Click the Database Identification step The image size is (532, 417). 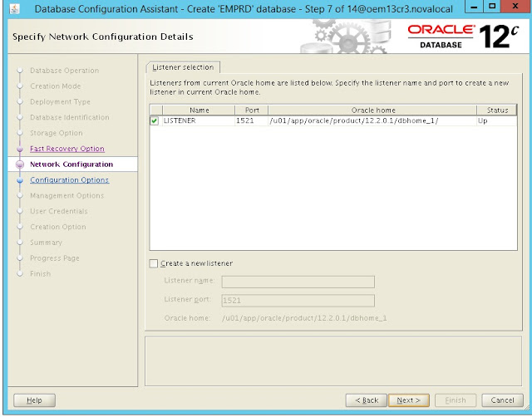[x=70, y=117]
